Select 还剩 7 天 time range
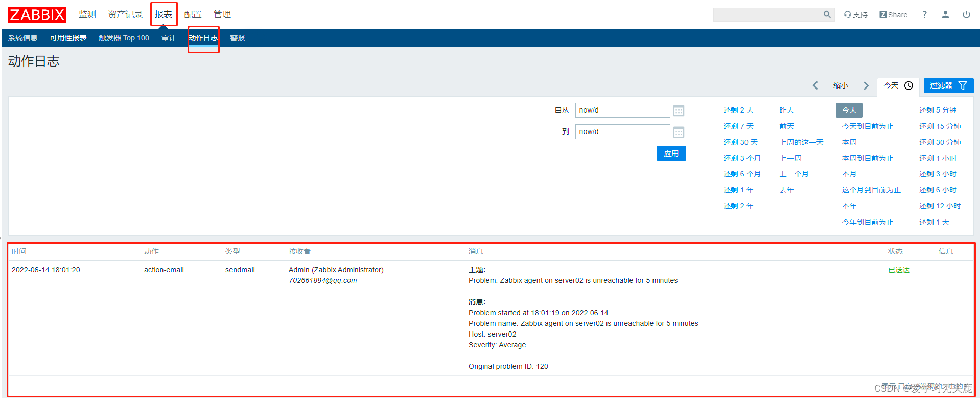Screen dimensions: 980x398 [x=738, y=126]
